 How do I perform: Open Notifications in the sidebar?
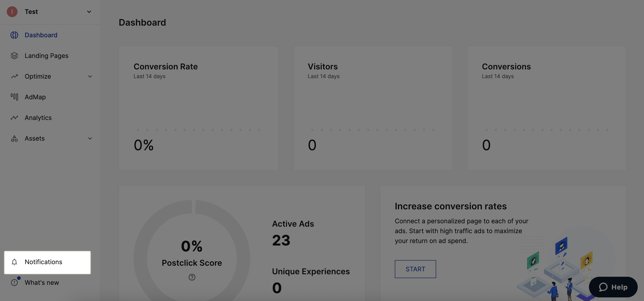click(x=47, y=262)
